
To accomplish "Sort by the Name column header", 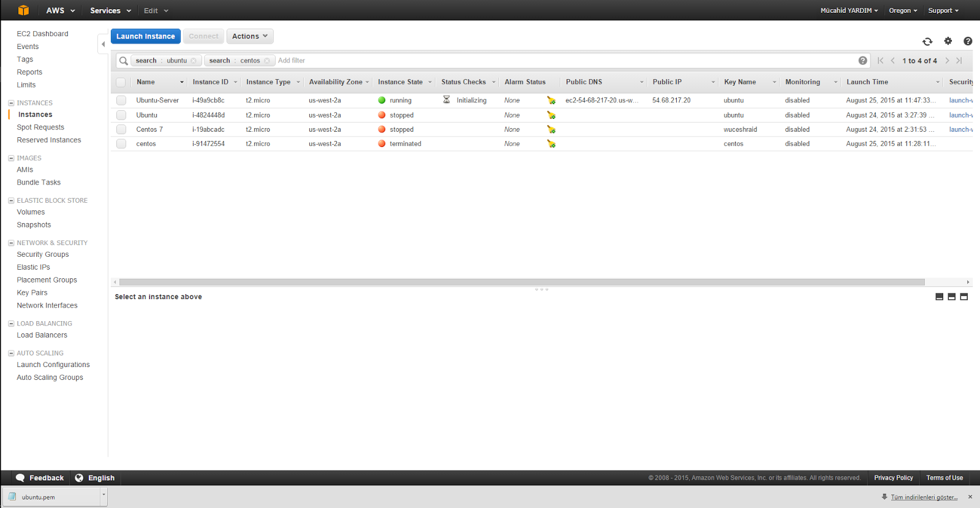I will point(146,82).
